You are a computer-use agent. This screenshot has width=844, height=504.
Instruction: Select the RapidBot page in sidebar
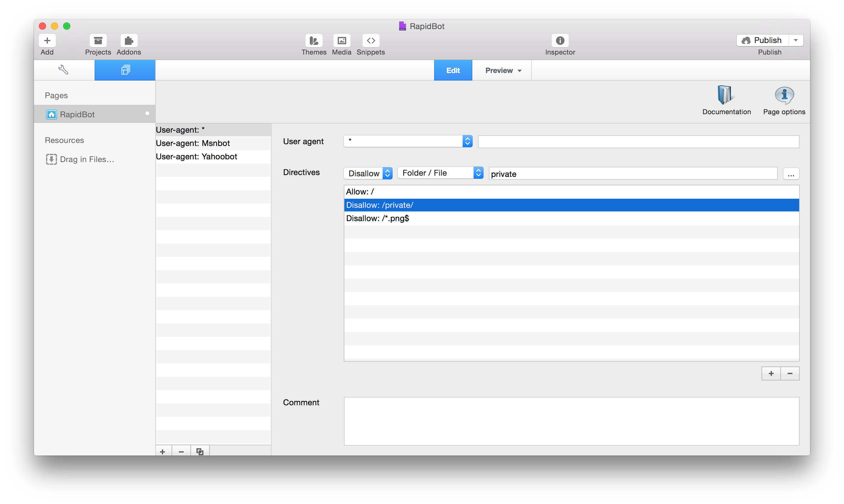95,114
